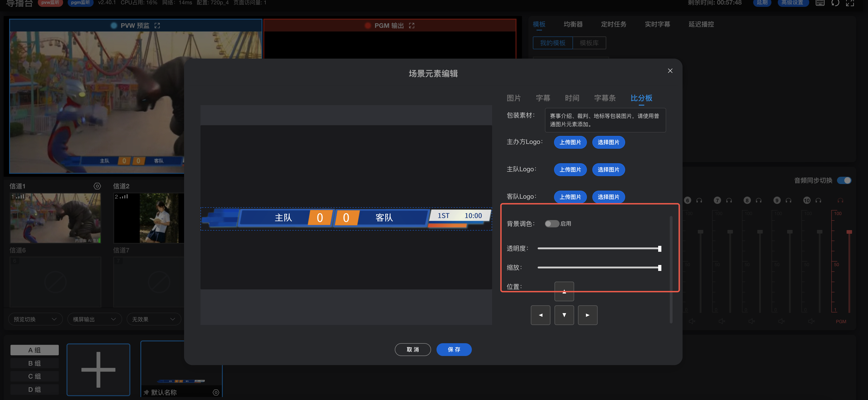This screenshot has width=868, height=400.
Task: Click the 保存 button
Action: pos(454,349)
